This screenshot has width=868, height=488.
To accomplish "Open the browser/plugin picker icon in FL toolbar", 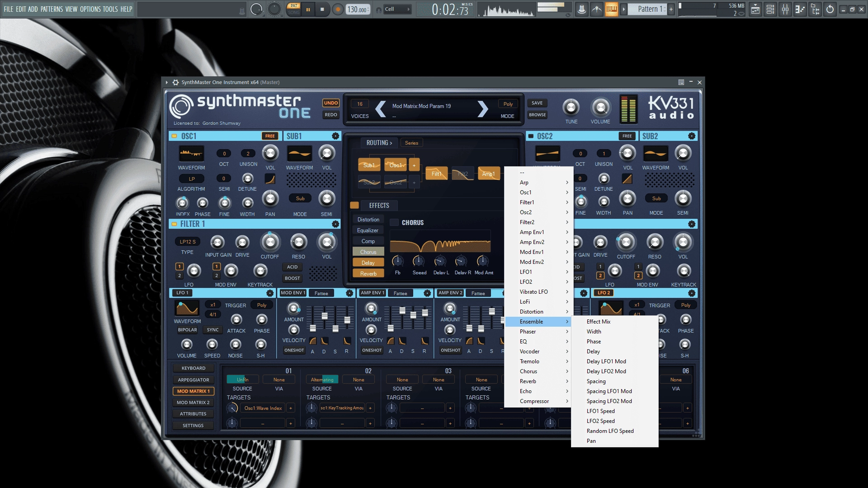I will coord(815,9).
